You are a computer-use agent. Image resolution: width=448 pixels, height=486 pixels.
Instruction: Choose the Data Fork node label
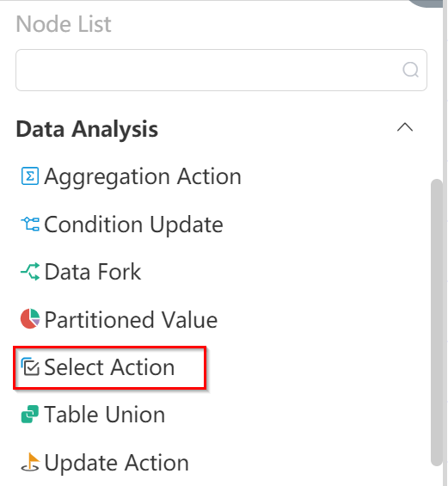click(93, 272)
